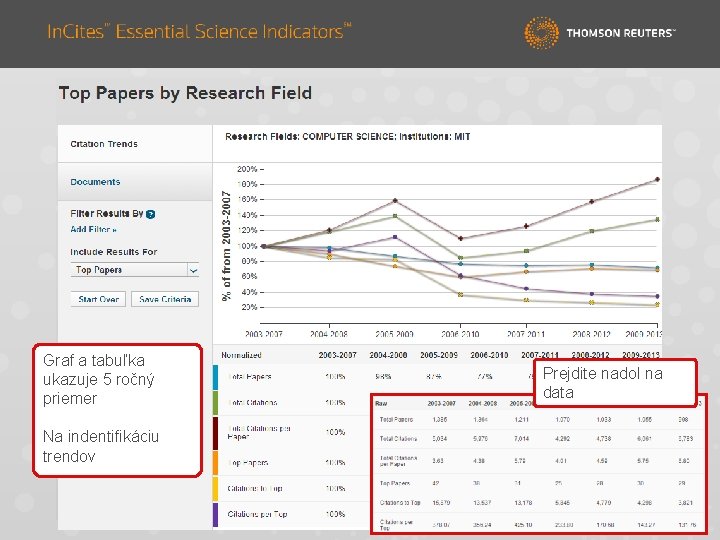Click the green data point at 2009-2013
The width and height of the screenshot is (720, 540).
point(657,219)
